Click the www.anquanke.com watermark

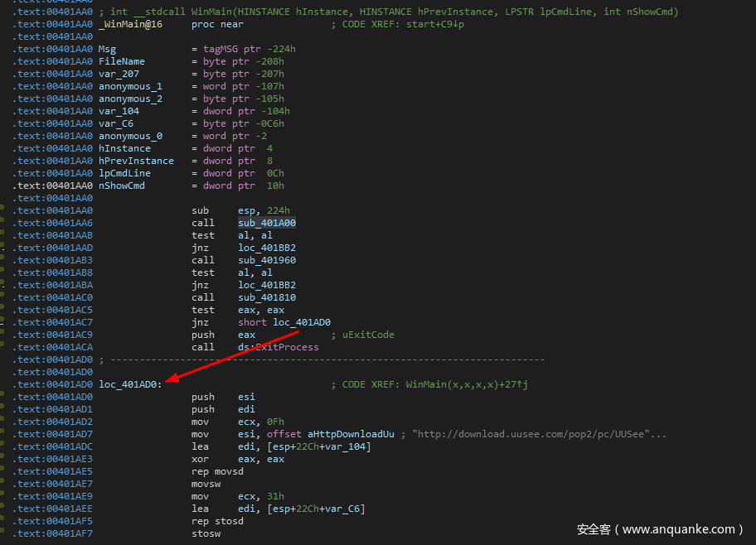660,529
